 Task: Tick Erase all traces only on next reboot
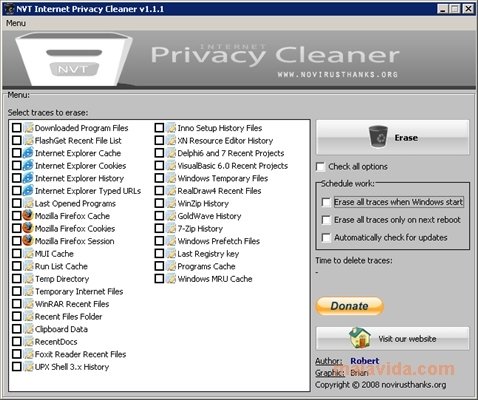point(326,220)
